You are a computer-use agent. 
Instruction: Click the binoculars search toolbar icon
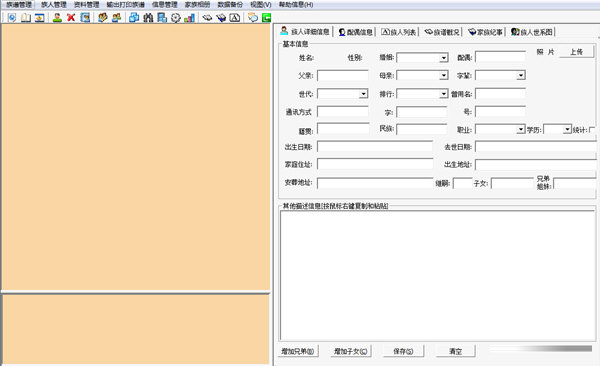148,18
